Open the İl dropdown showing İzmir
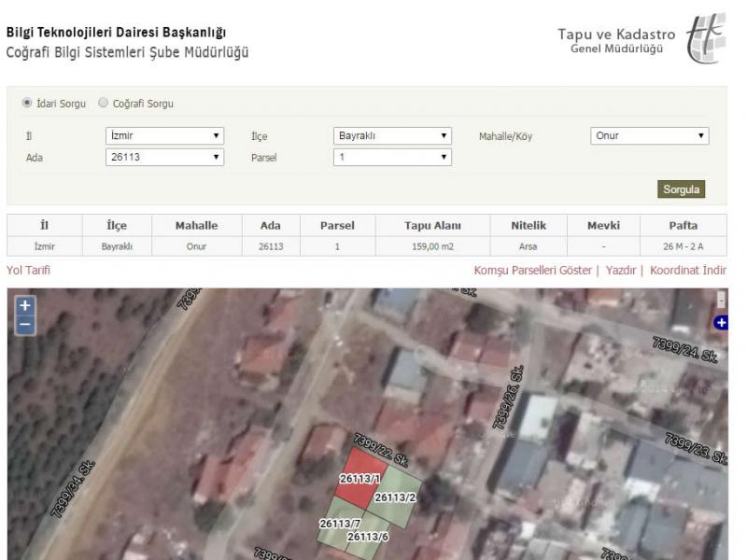747x560 pixels. tap(164, 136)
